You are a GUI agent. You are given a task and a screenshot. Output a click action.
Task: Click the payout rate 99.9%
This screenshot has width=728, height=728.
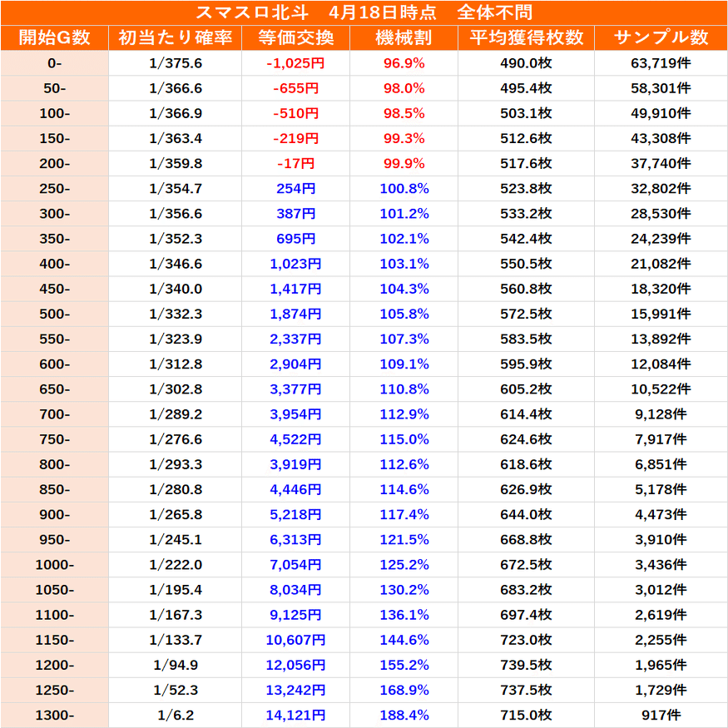404,163
